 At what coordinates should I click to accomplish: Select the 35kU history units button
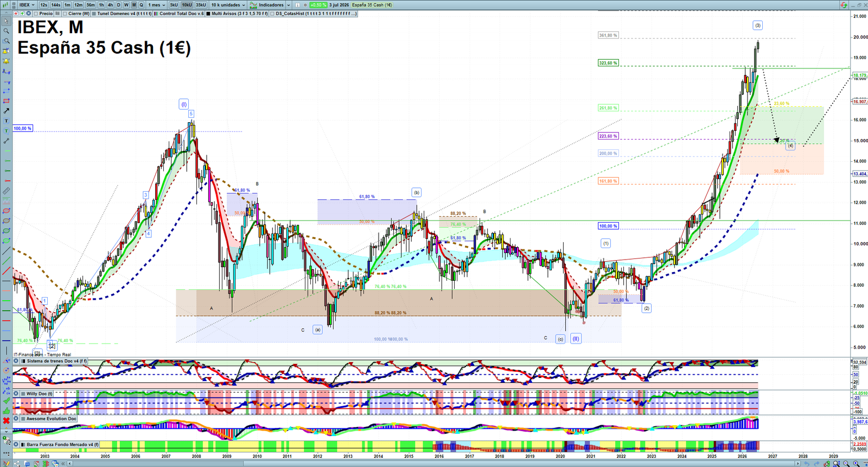coord(201,5)
